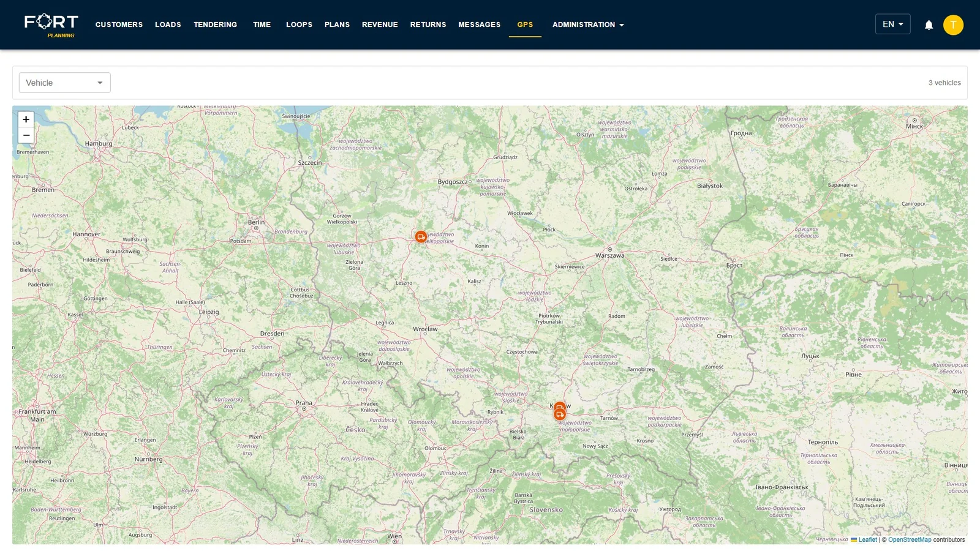Open the Time menu item
Screen dimensions: 980x551
(x=262, y=25)
